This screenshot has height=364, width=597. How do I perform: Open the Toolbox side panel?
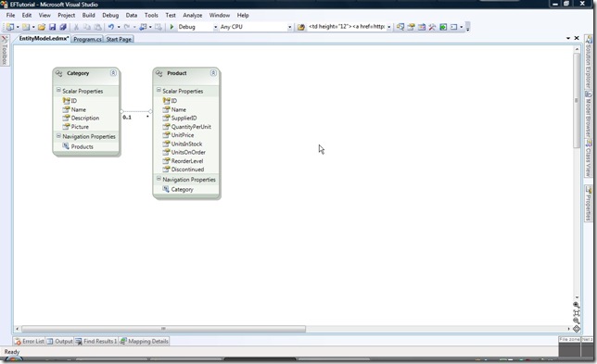(5, 50)
